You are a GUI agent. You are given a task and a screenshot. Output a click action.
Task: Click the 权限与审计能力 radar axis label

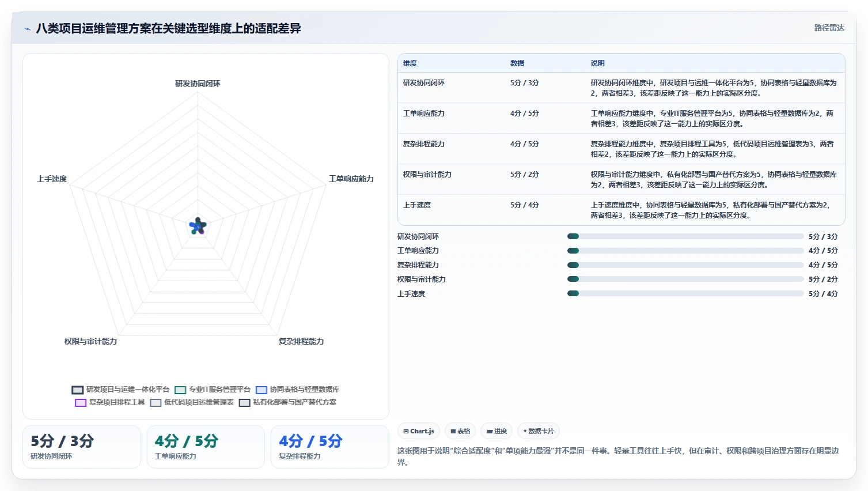point(90,341)
